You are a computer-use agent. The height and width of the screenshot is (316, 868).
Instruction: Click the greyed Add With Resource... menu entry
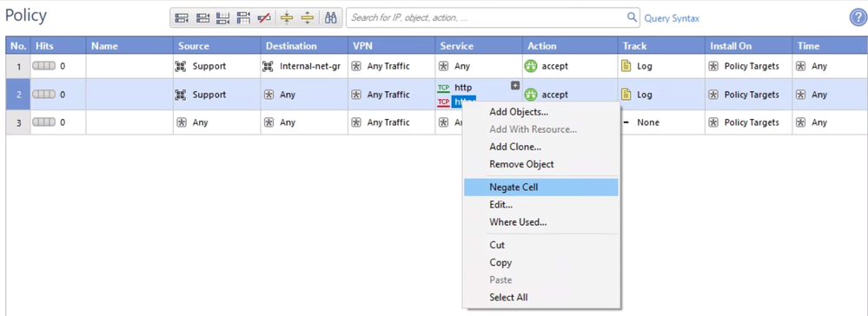[x=533, y=129]
